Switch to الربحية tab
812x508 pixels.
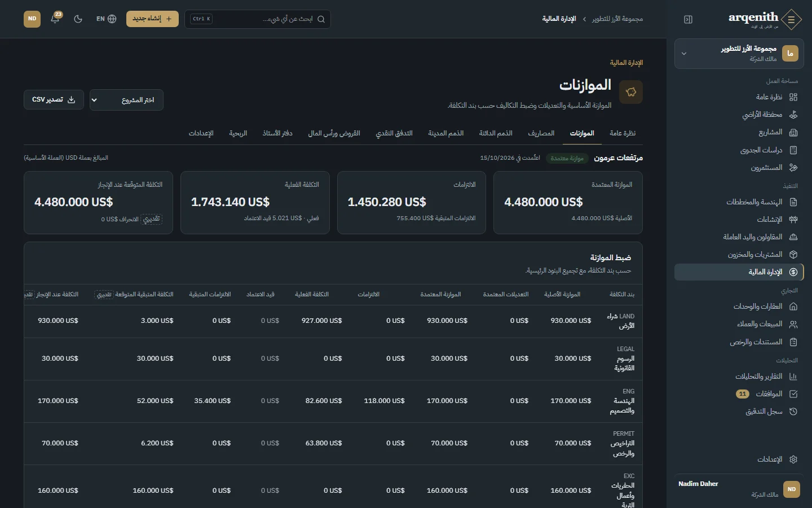coord(238,133)
